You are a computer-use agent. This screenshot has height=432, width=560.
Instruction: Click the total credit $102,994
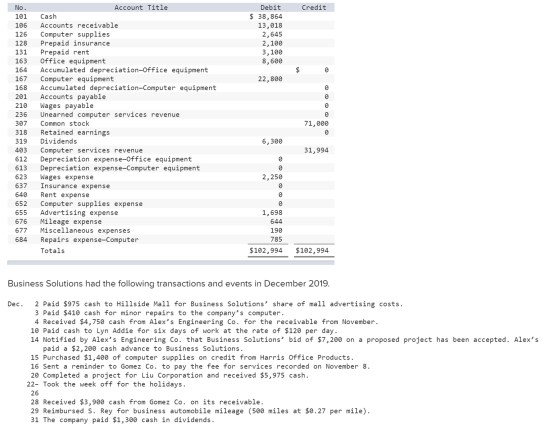pyautogui.click(x=312, y=251)
